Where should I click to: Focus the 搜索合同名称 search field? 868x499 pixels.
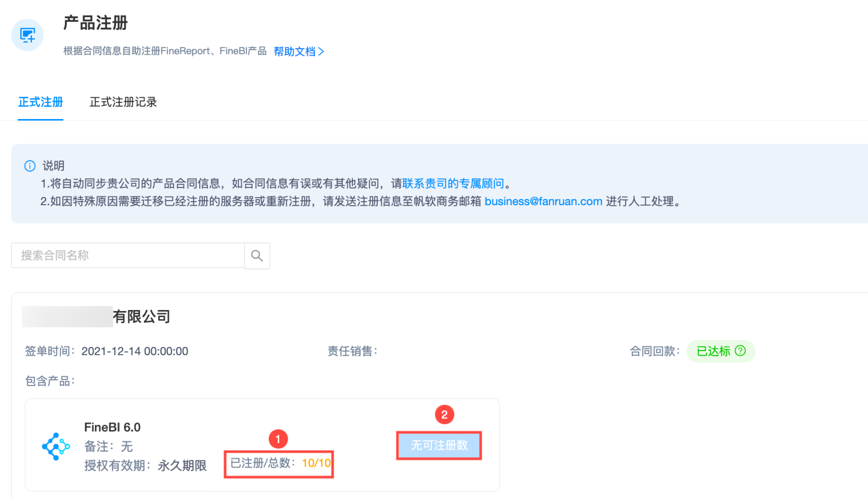point(128,256)
